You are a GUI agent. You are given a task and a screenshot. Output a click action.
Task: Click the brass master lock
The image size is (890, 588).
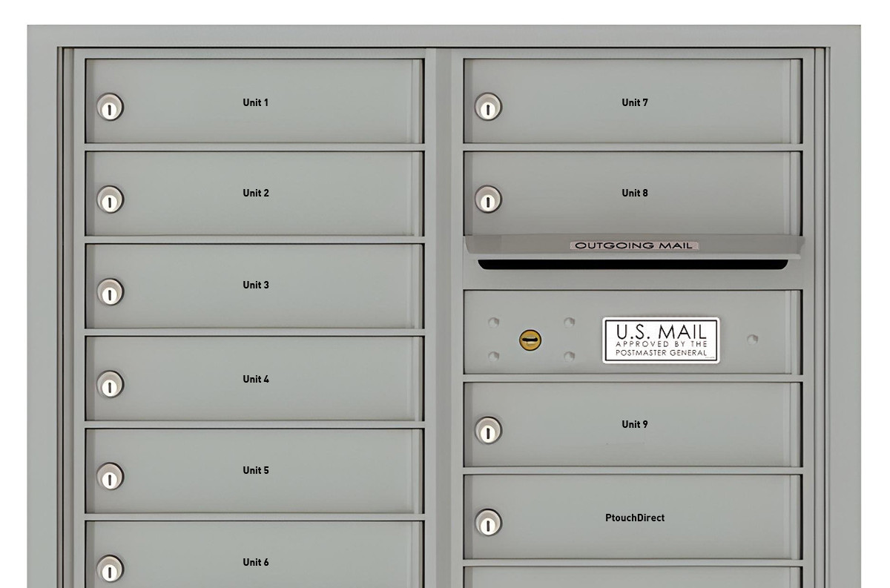tap(530, 340)
